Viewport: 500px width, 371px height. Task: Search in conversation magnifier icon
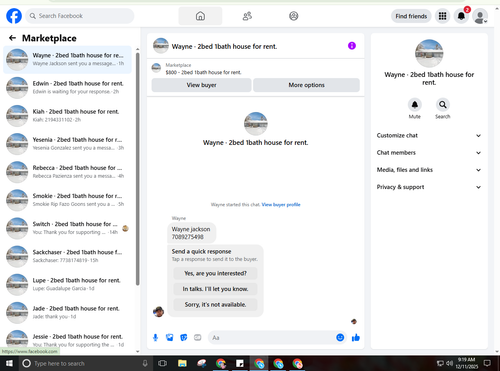(443, 105)
